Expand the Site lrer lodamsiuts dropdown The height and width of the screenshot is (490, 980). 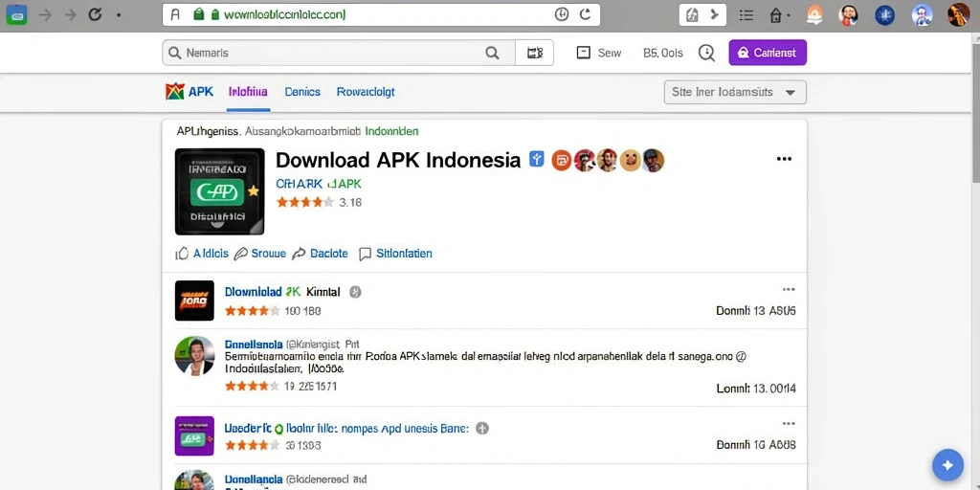point(735,92)
